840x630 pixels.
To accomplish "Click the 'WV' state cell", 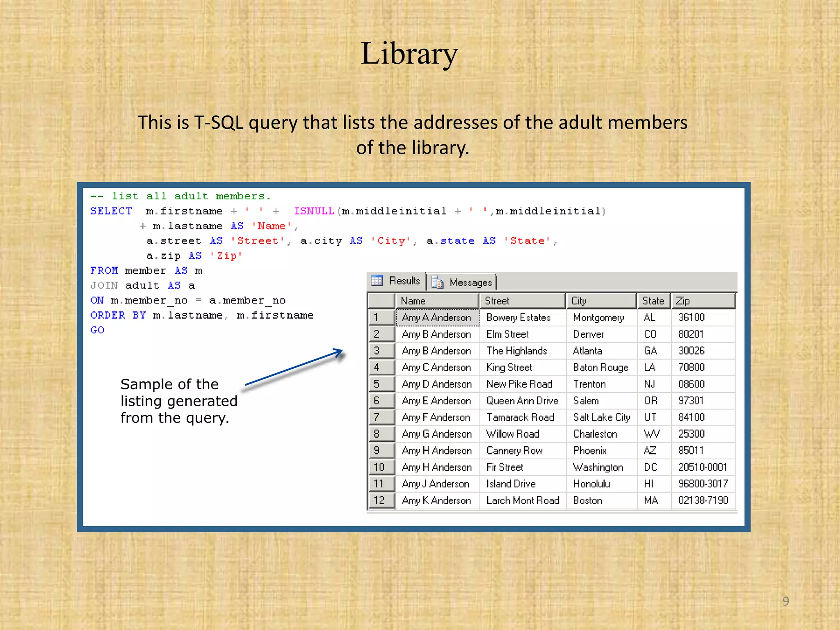I will pos(654,434).
